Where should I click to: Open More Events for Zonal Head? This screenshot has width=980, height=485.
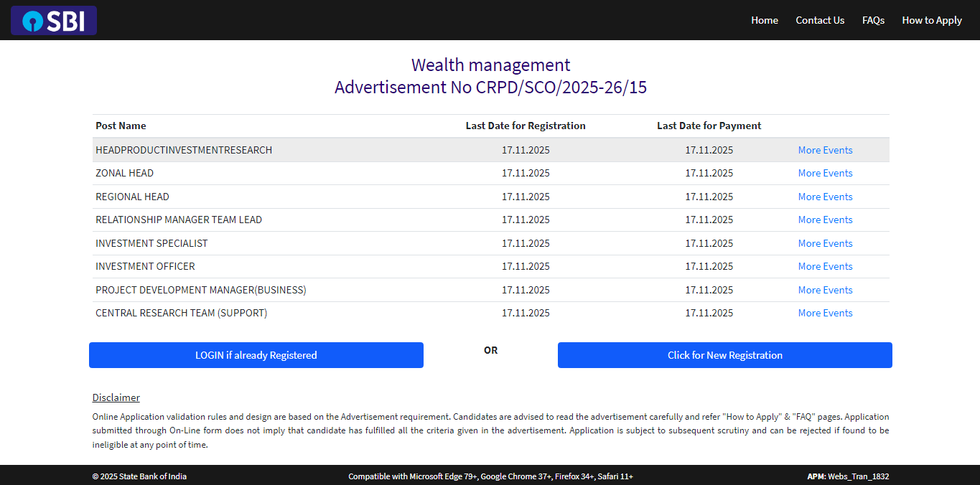pyautogui.click(x=825, y=173)
